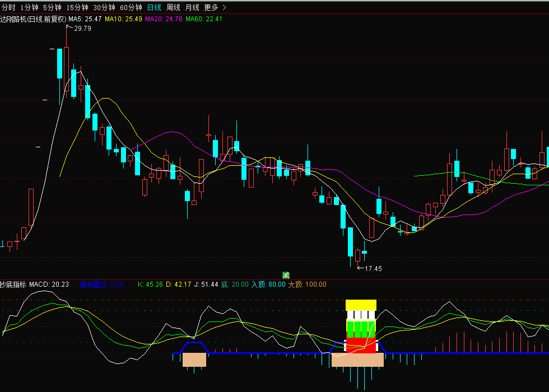Select the 60分钟 period tab

click(x=131, y=7)
